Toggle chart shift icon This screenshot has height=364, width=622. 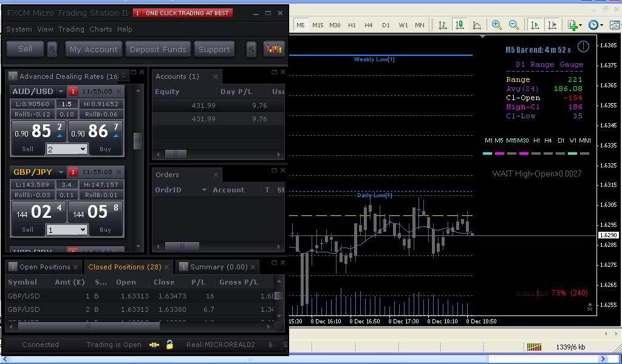[x=552, y=25]
